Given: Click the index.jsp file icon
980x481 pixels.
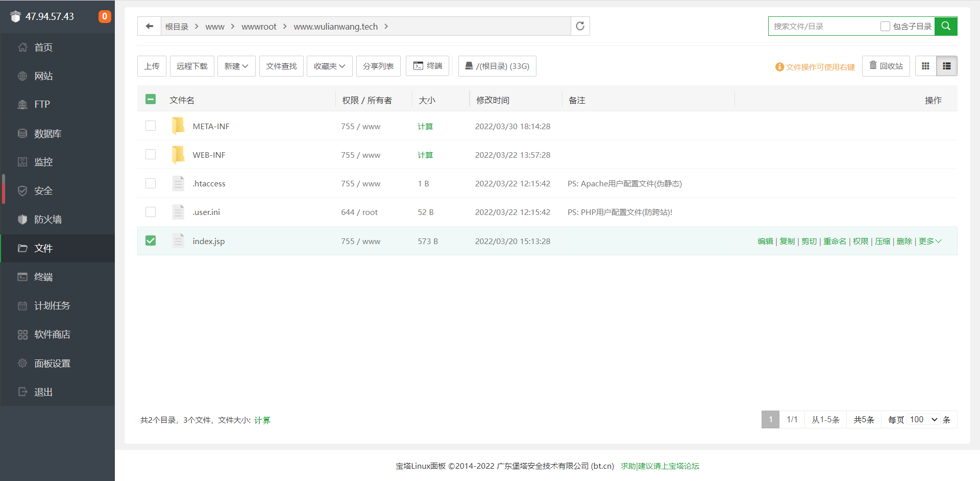Looking at the screenshot, I should point(178,240).
